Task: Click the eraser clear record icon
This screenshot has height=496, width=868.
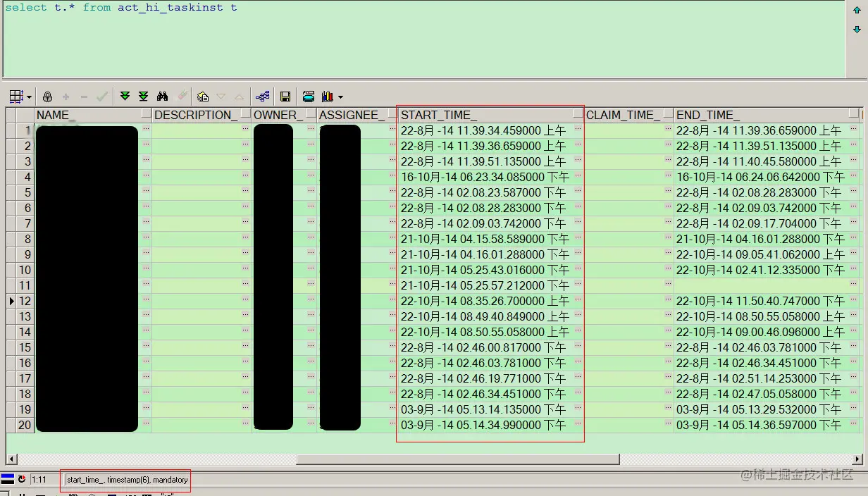Action: (182, 96)
